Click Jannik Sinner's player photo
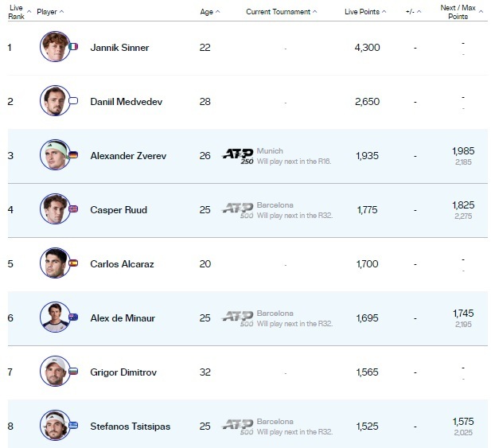The image size is (491, 448). point(54,47)
